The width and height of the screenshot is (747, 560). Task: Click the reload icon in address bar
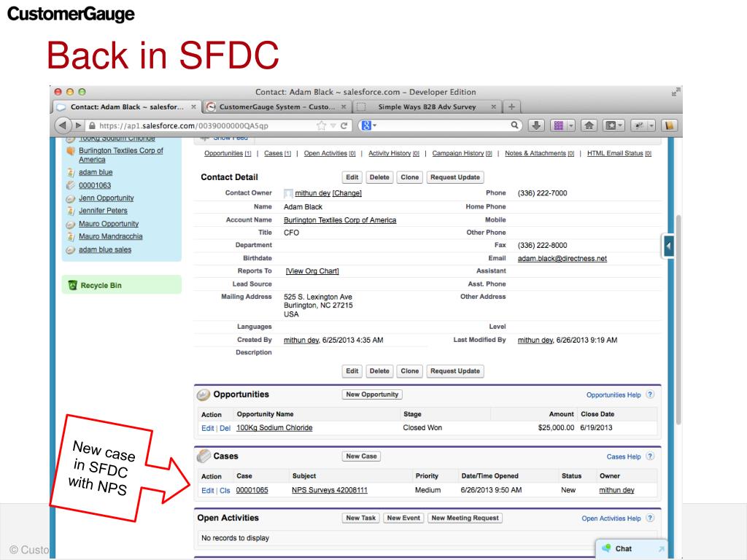(x=344, y=125)
